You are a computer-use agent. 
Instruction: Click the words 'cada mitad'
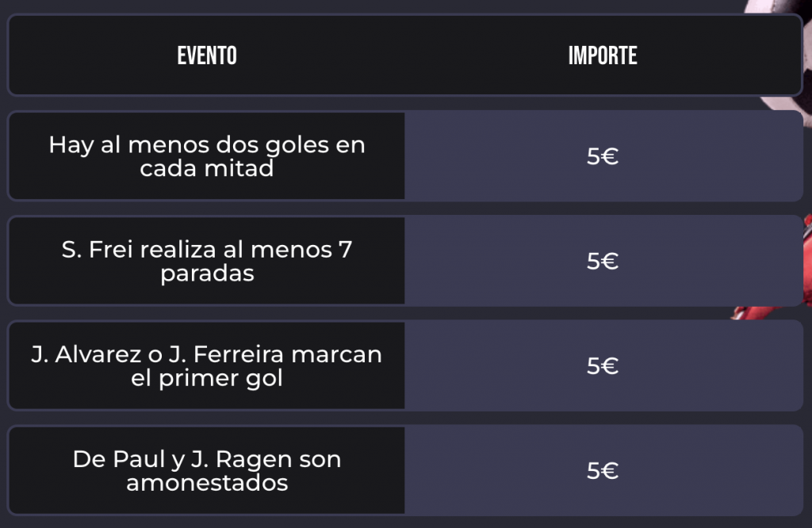[207, 168]
